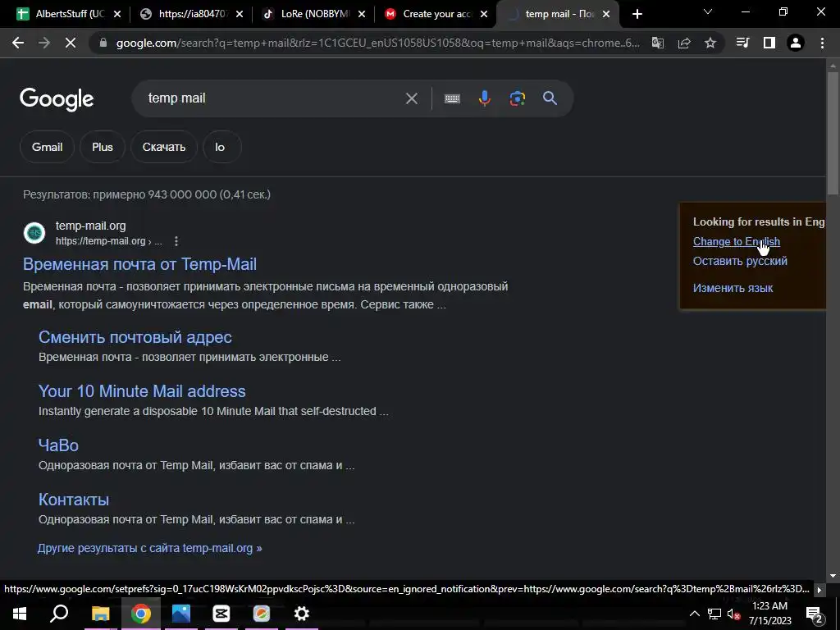
Task: Open the Контакты sitelink
Action: (74, 500)
